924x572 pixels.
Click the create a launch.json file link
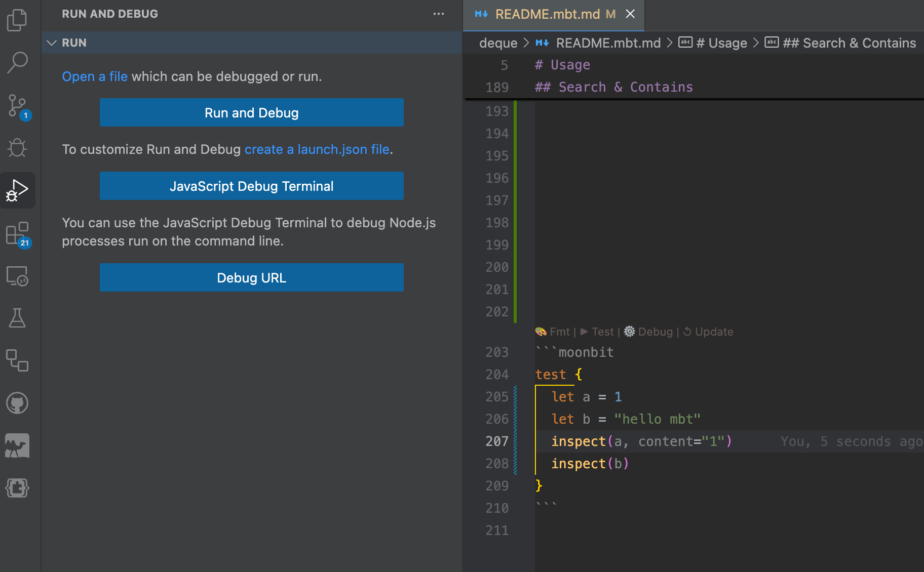pos(317,149)
